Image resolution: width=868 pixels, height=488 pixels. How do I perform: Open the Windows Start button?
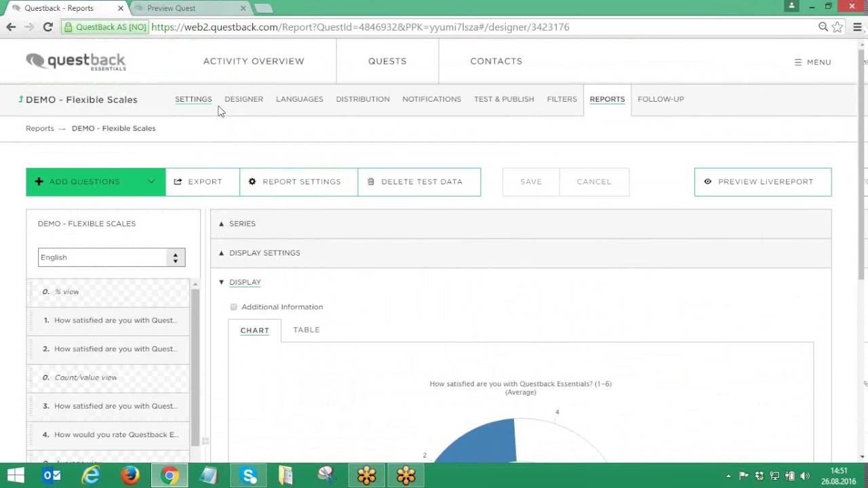pos(16,475)
